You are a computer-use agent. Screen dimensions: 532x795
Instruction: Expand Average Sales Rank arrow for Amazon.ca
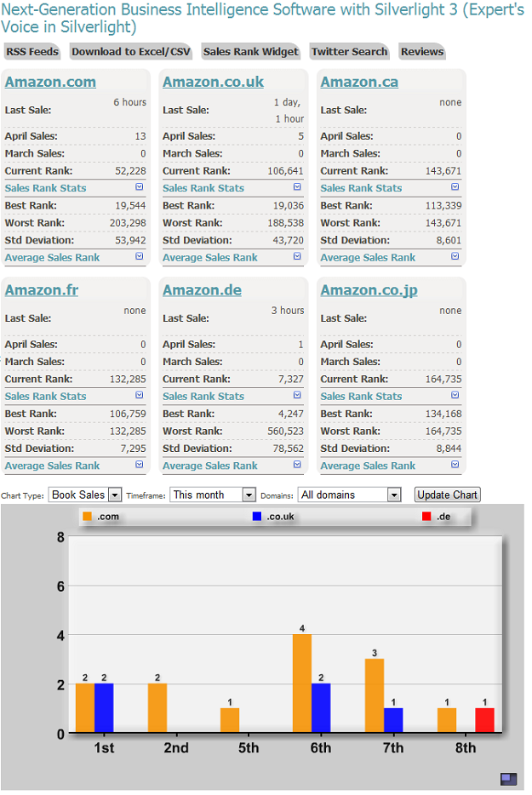(x=455, y=256)
